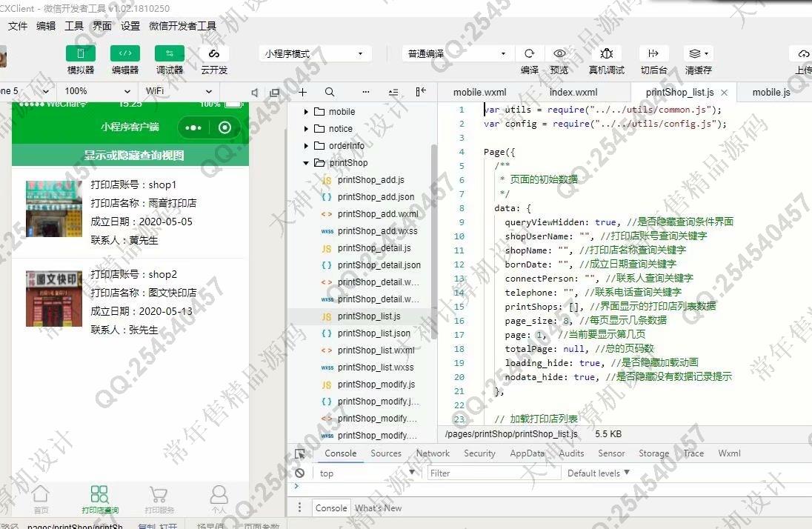The height and width of the screenshot is (529, 812).
Task: Open the 文件 menu
Action: 18,26
